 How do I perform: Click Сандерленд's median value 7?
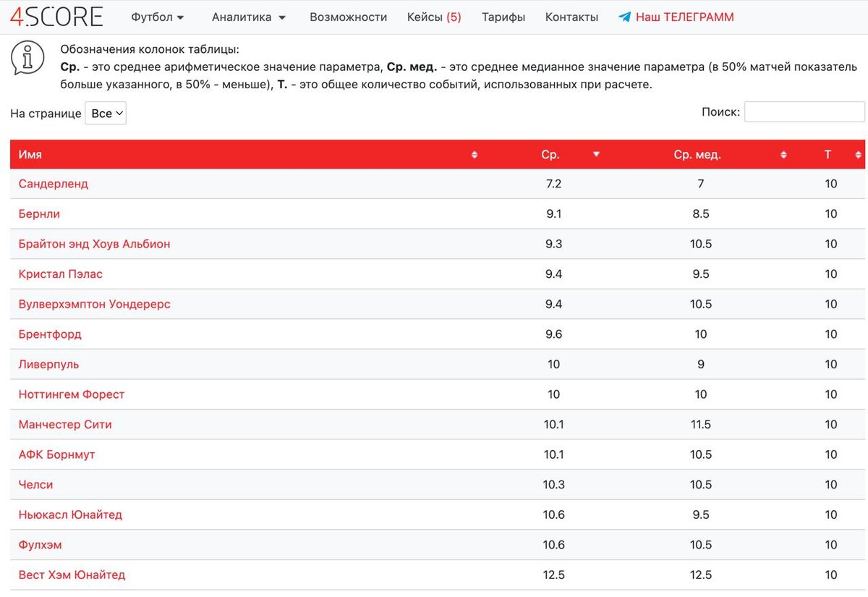pyautogui.click(x=701, y=184)
